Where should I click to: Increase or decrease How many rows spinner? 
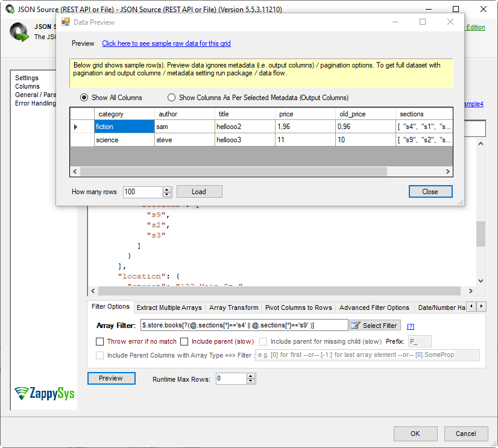(x=167, y=192)
